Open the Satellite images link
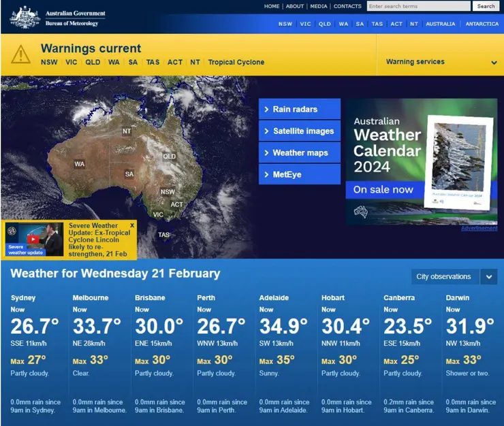This screenshot has width=504, height=426. (x=300, y=131)
